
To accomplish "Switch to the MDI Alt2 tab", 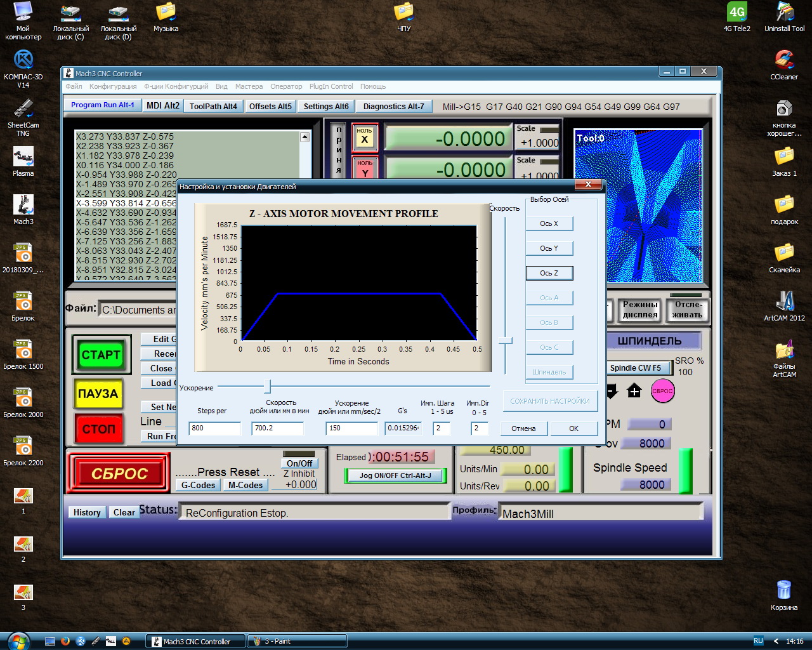I will (163, 105).
